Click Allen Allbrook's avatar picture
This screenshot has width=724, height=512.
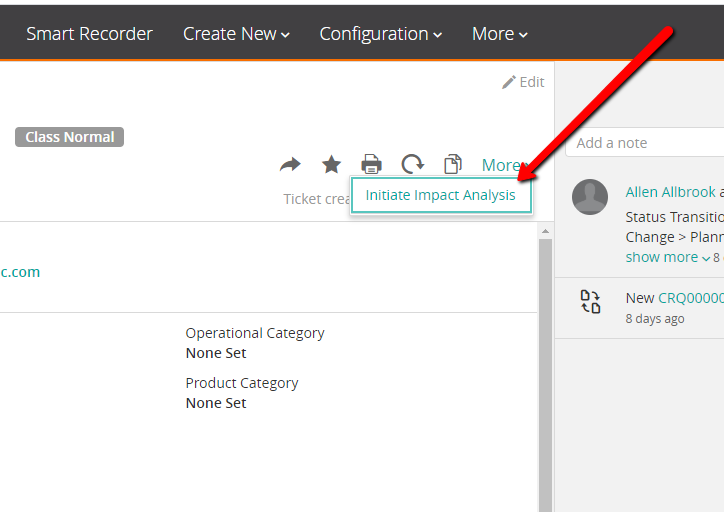pos(590,197)
